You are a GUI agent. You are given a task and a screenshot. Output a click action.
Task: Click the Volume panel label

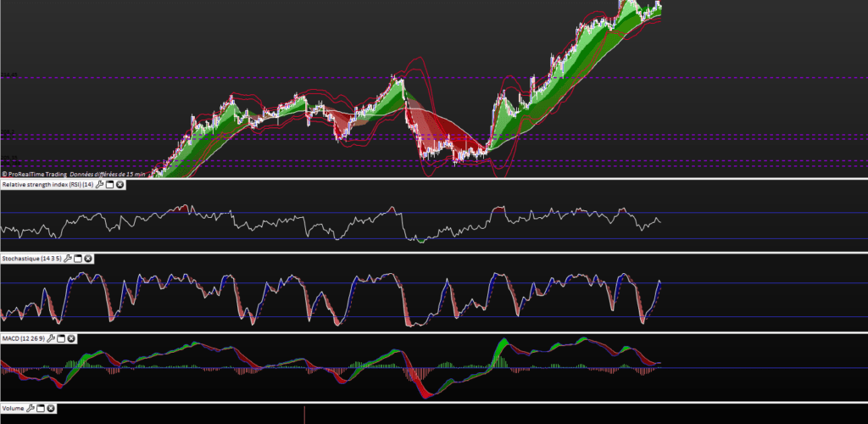[14, 408]
